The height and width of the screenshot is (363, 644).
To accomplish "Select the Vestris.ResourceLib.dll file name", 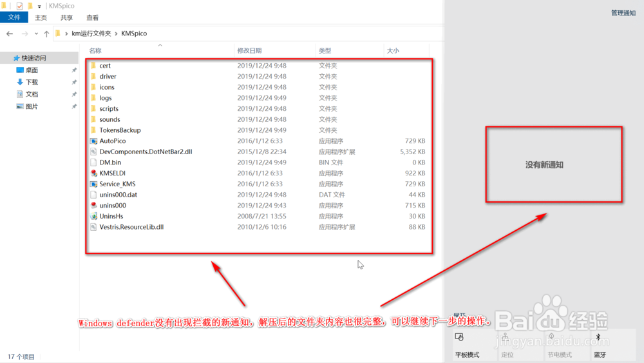I will pos(131,227).
